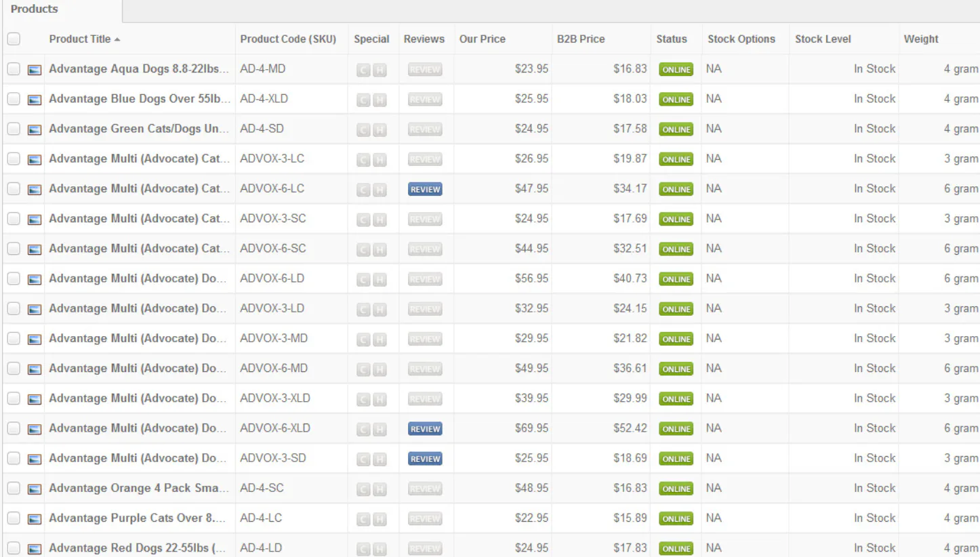Select the Products tab
The width and height of the screenshot is (980, 557).
pos(35,9)
